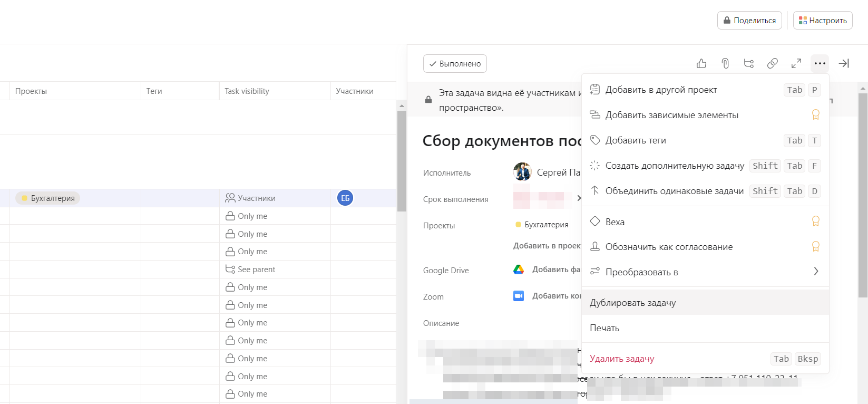
Task: Click premium badge next to согласование
Action: pos(815,246)
